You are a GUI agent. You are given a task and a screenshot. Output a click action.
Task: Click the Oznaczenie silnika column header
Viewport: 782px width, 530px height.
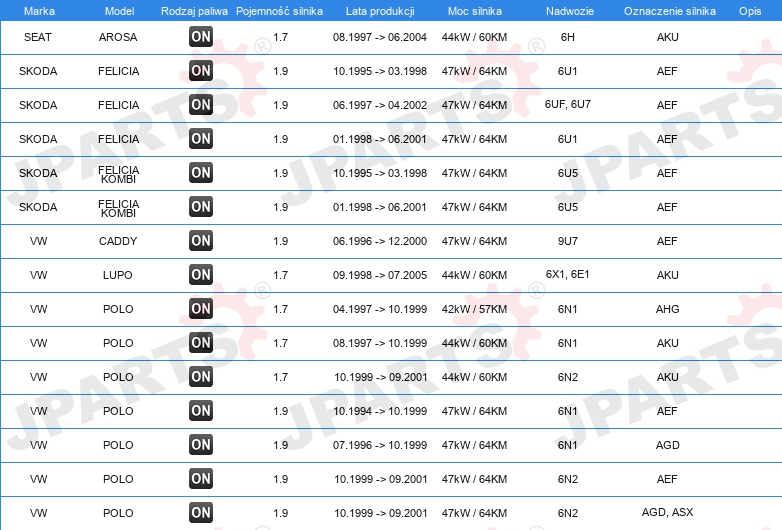click(x=669, y=11)
